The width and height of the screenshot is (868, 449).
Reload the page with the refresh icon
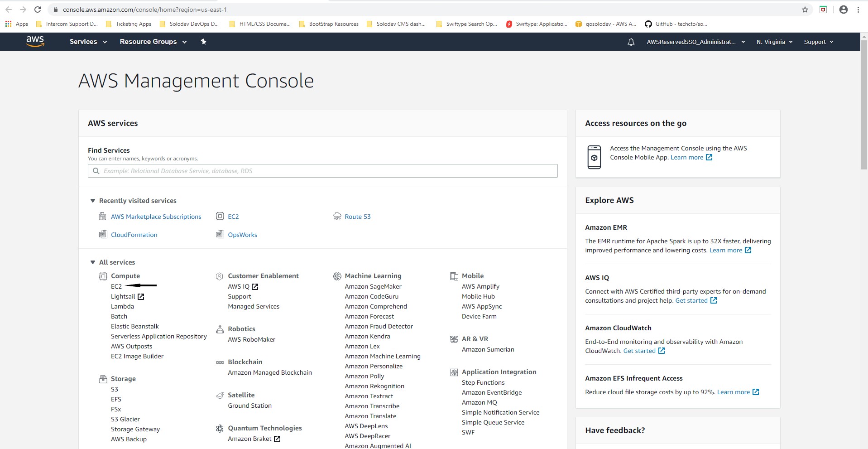pos(38,10)
